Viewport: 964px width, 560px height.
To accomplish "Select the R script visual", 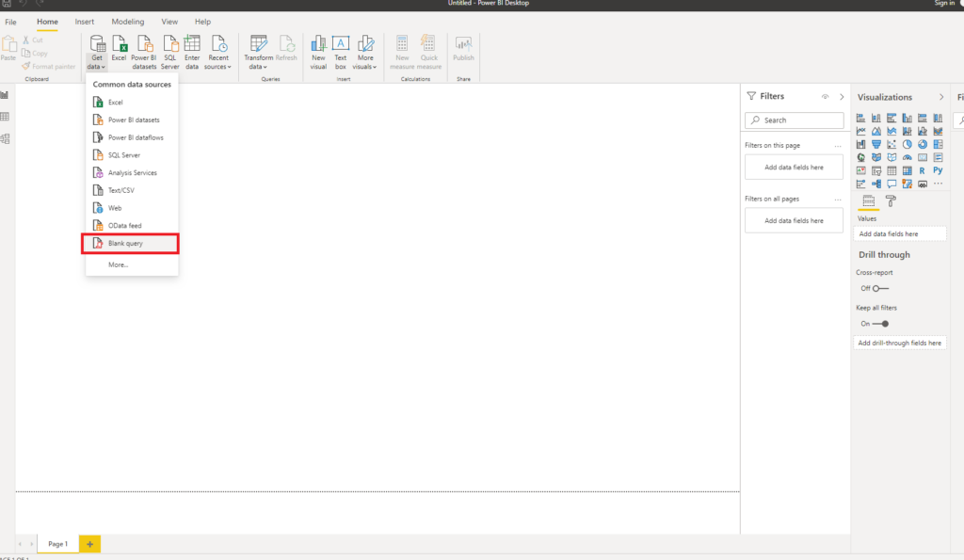I will click(923, 171).
